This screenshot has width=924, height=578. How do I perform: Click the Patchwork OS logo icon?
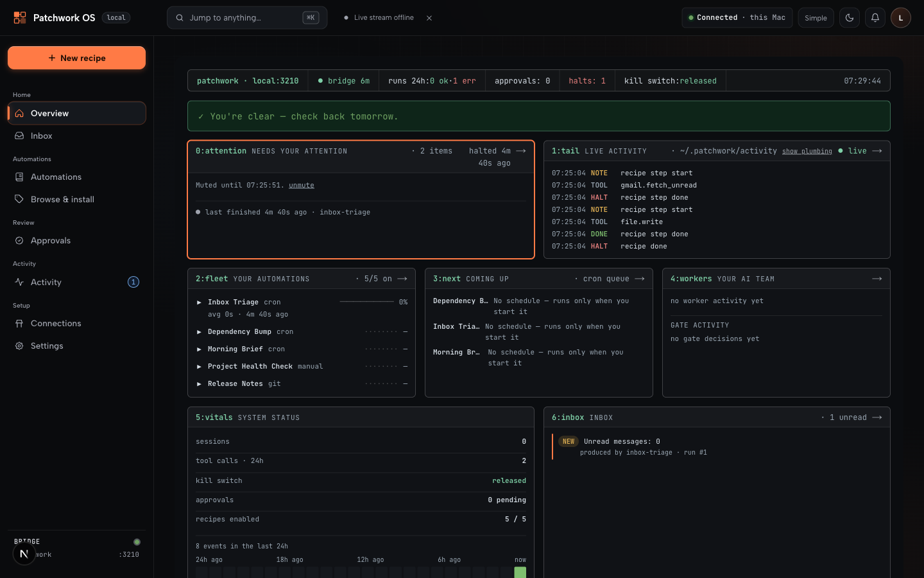point(20,17)
